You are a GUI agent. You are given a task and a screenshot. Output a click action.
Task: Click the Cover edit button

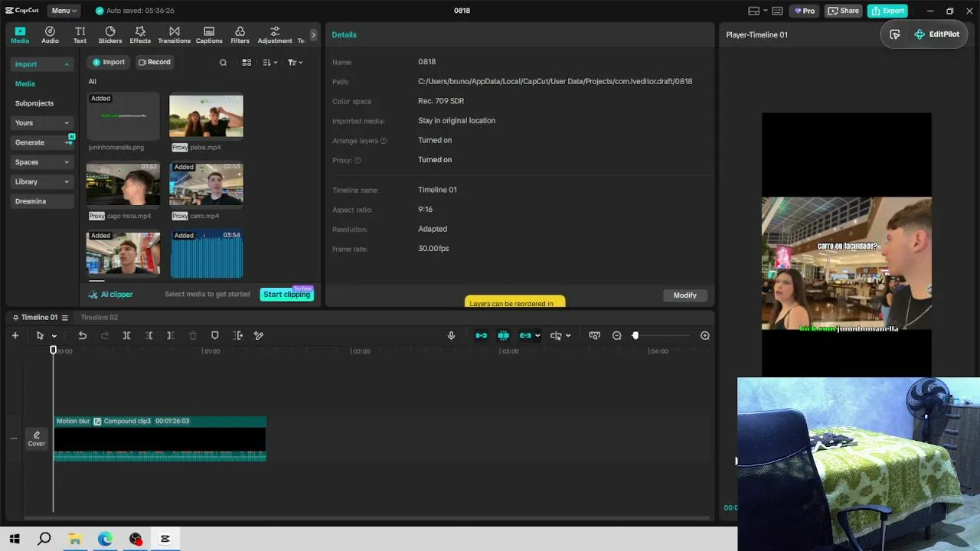36,439
